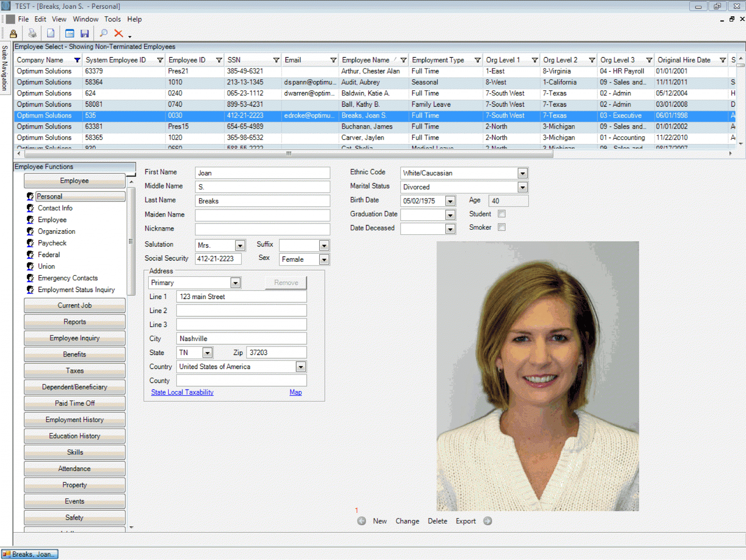Click the print icon in toolbar
746x560 pixels.
32,34
